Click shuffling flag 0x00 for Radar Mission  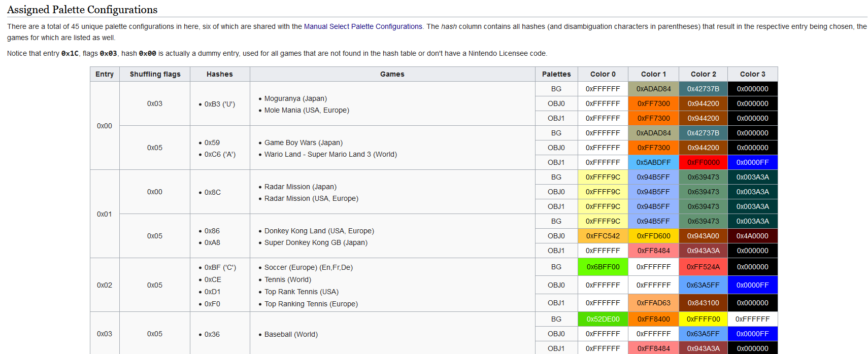(155, 192)
